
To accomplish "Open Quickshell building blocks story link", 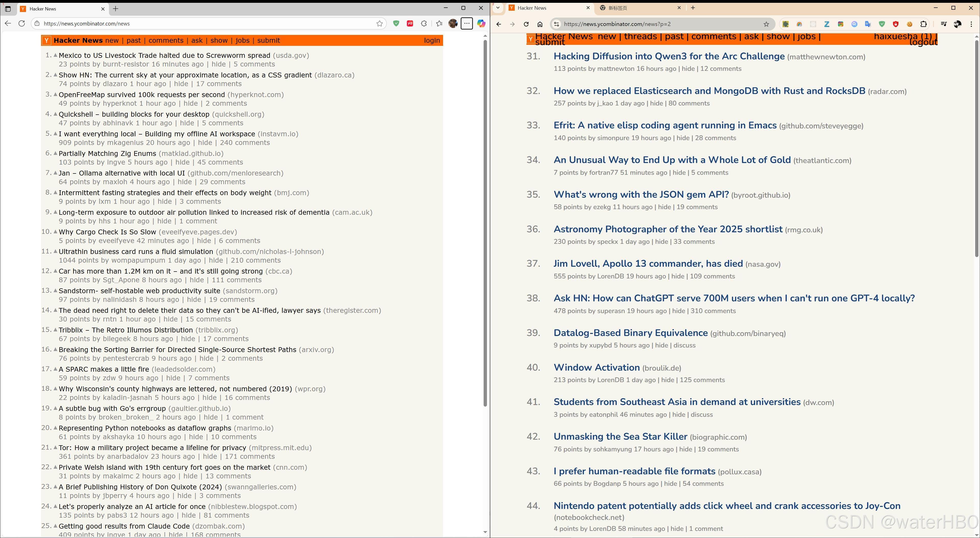I will pyautogui.click(x=134, y=114).
